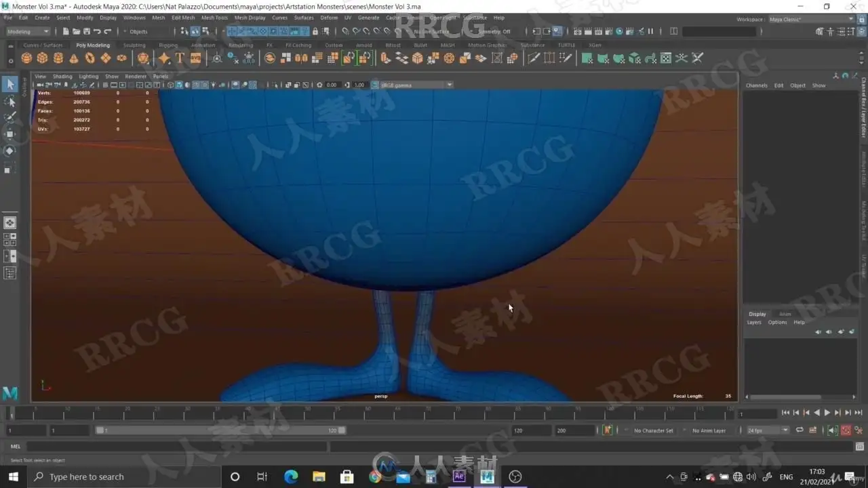
Task: Click the Maya home logo icon
Action: pos(10,392)
